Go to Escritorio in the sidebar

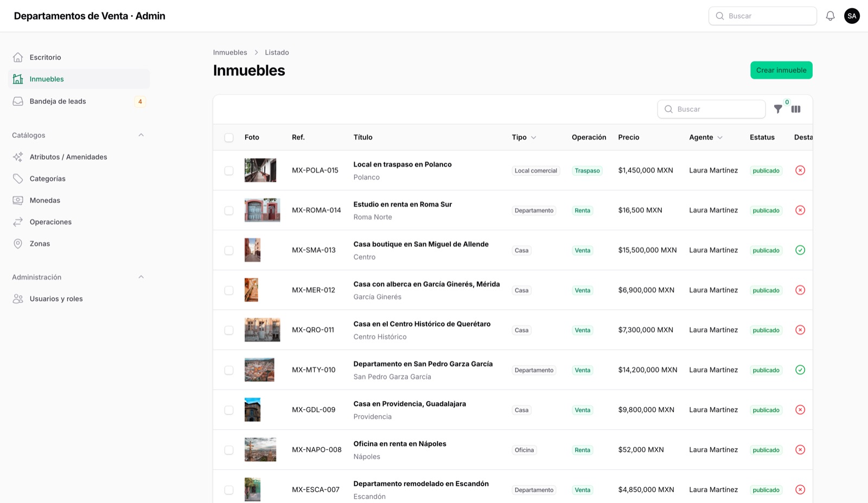click(79, 58)
